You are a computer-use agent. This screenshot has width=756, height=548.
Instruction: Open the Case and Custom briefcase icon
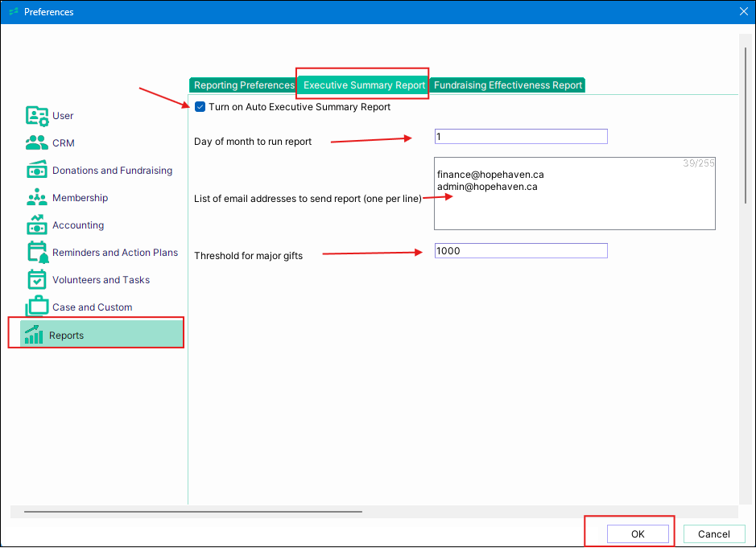37,307
